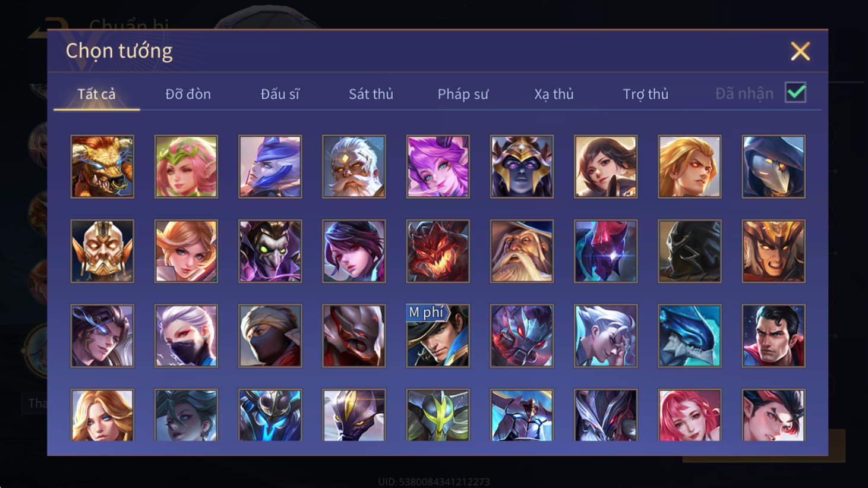Select the masked white-haired ninja woman
This screenshot has height=488, width=868.
pyautogui.click(x=186, y=336)
